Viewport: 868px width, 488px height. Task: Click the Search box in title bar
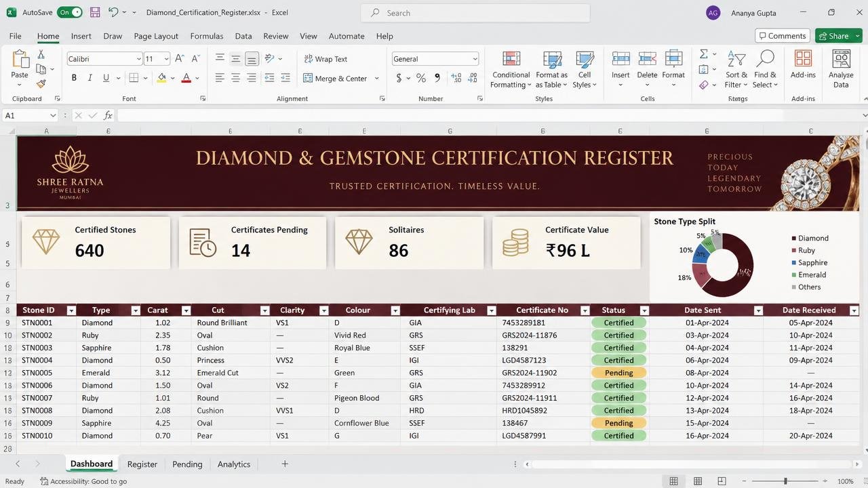tap(475, 13)
